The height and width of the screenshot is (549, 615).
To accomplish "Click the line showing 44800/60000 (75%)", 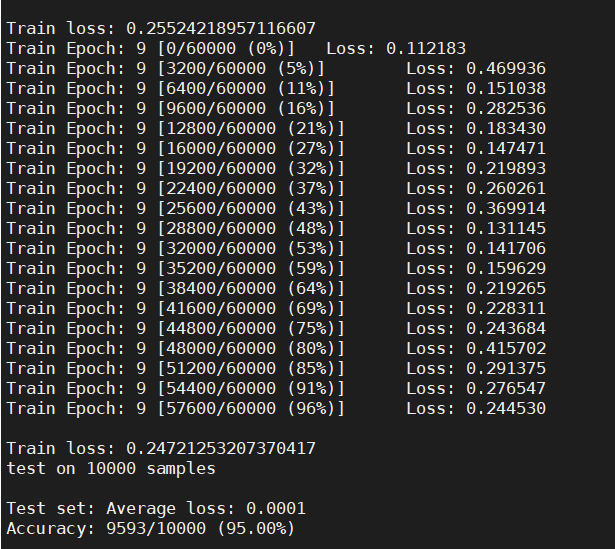I will click(x=276, y=329).
